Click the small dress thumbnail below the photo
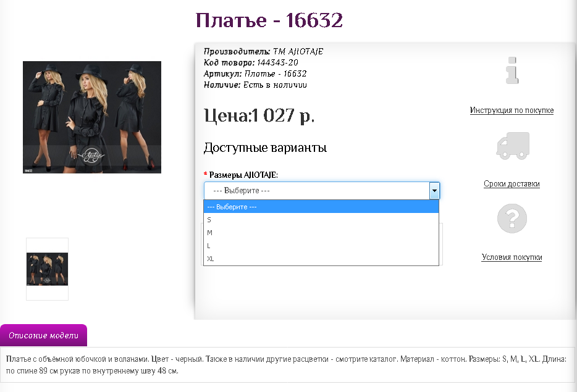 [47, 269]
